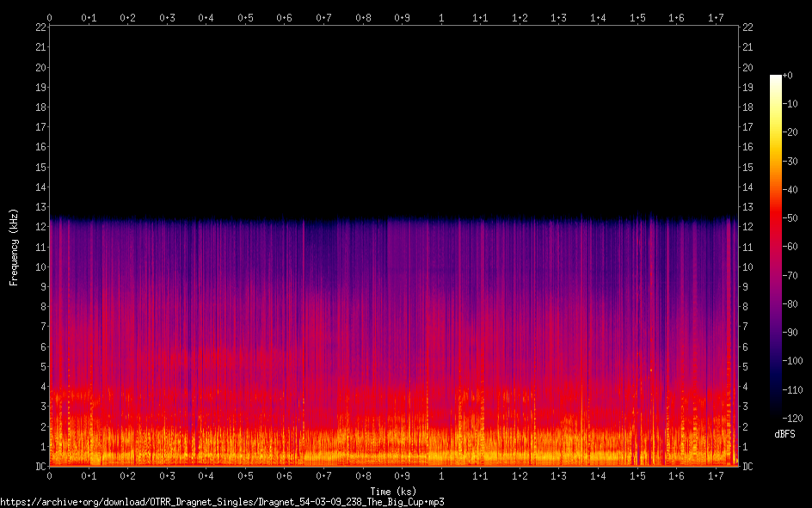Viewport: 812px width, 508px height.
Task: Click the 1 ks tick on the bottom axis
Action: (x=441, y=476)
